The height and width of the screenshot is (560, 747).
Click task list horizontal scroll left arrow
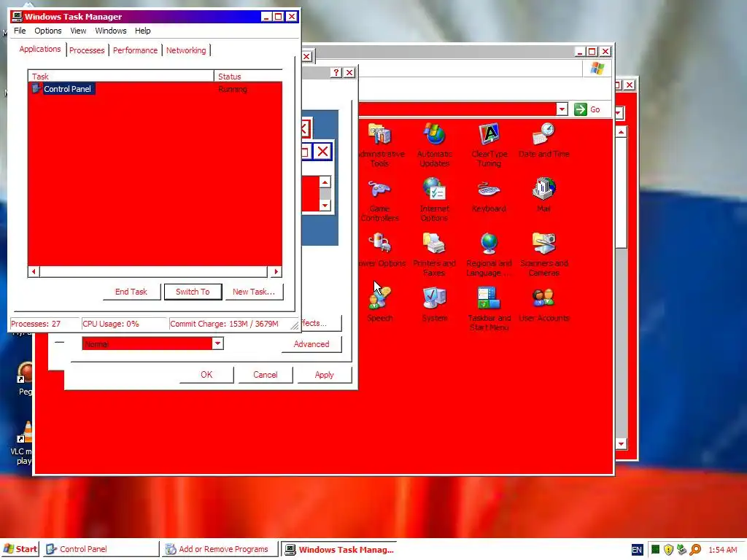point(34,271)
